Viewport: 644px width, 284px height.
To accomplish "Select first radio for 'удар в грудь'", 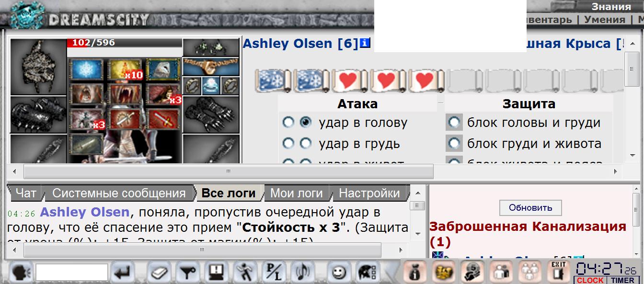I will 288,143.
